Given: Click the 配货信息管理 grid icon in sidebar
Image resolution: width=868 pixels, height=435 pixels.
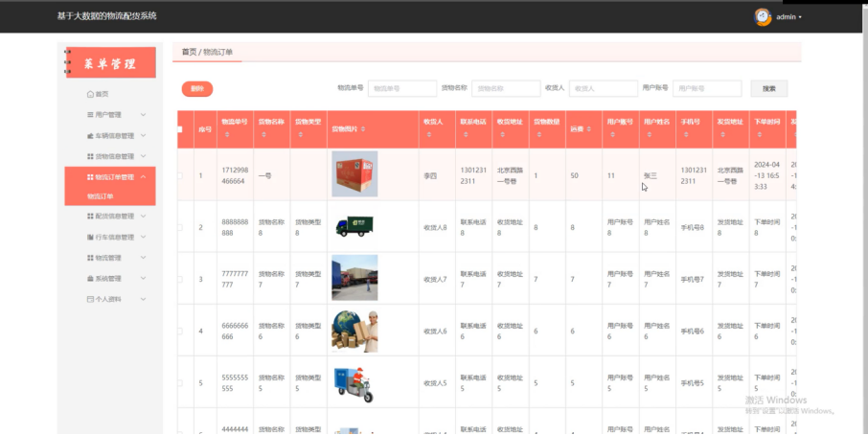Looking at the screenshot, I should [90, 216].
